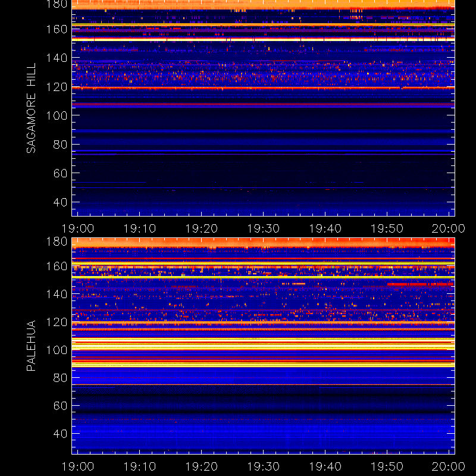Viewport: 476px width, 476px height.
Task: Pick the 100 tick on Sagamore Hill axis
Action: [57, 115]
